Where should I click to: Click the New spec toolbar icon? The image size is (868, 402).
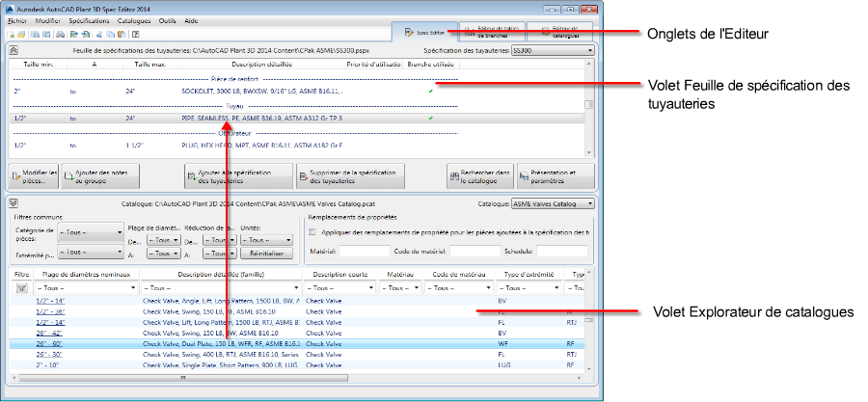[12, 35]
